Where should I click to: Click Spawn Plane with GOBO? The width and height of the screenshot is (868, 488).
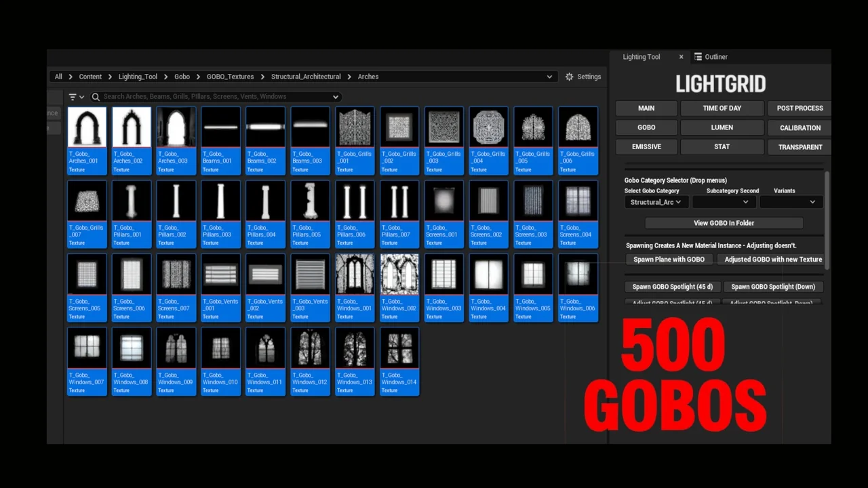coord(669,259)
